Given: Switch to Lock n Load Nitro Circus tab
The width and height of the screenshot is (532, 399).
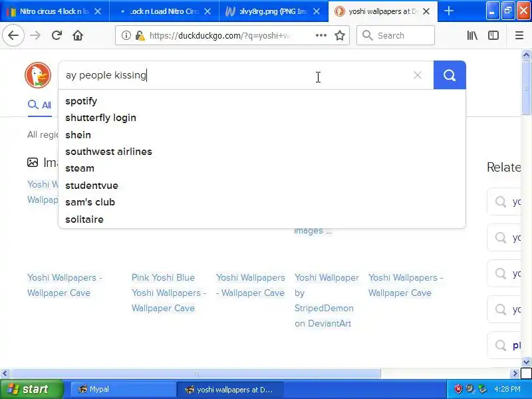Looking at the screenshot, I should [x=164, y=11].
